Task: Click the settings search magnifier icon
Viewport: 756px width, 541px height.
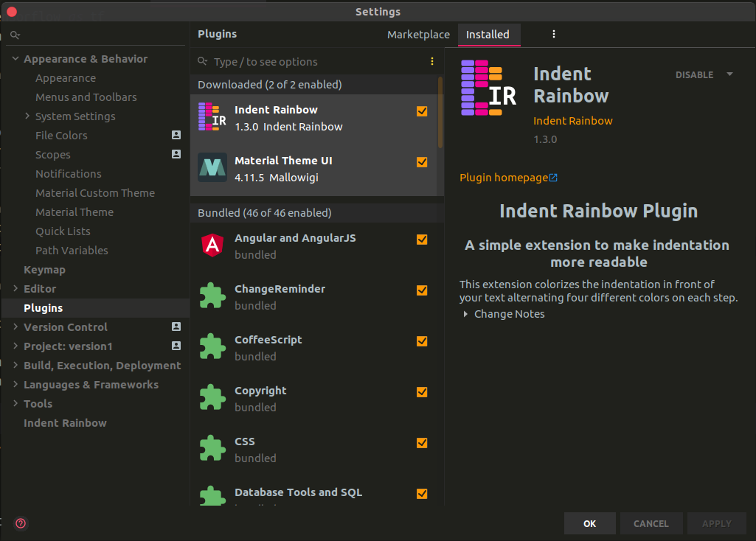Action: 15,35
